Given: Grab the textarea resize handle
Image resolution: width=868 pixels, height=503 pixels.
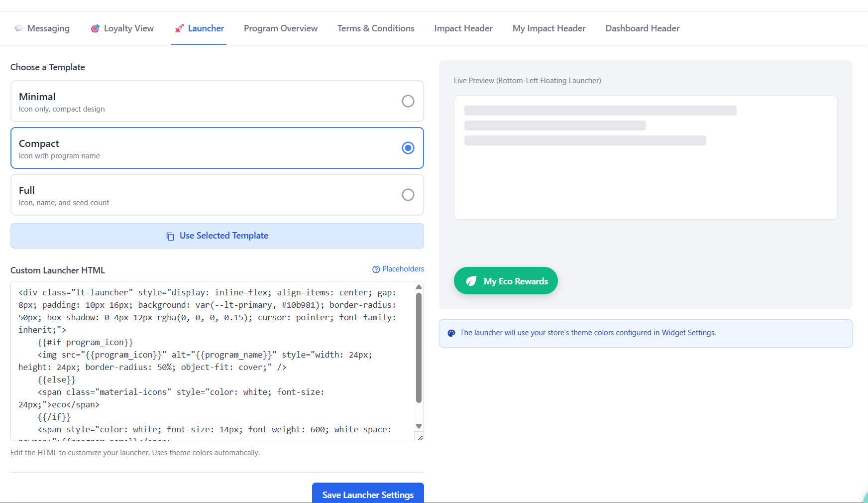Looking at the screenshot, I should tap(420, 437).
